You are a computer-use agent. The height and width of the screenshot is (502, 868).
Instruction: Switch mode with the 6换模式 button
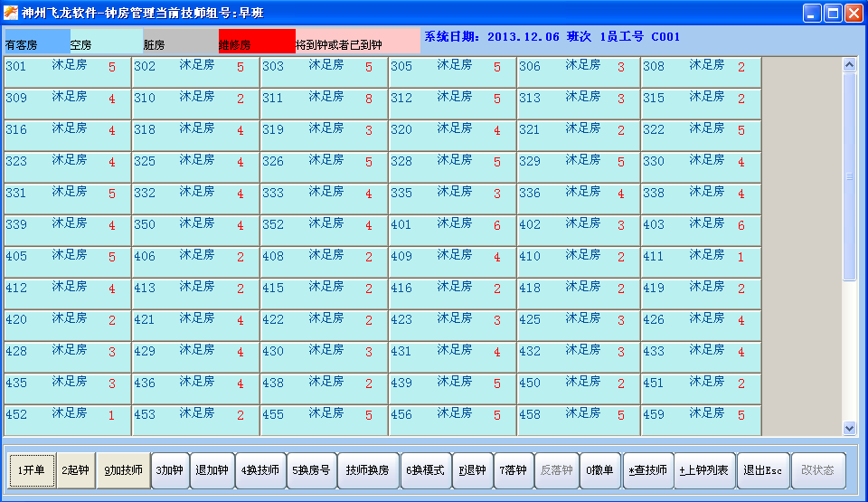425,470
